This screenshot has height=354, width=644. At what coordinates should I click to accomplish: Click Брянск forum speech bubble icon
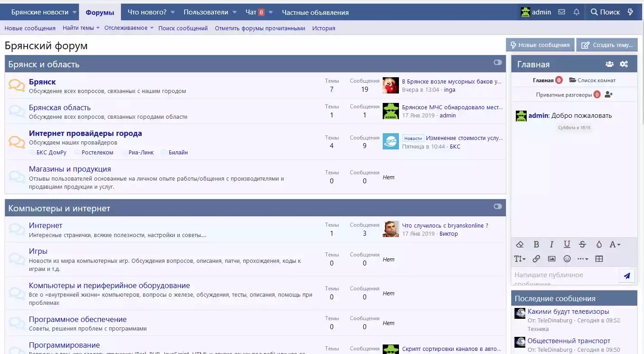(x=17, y=85)
